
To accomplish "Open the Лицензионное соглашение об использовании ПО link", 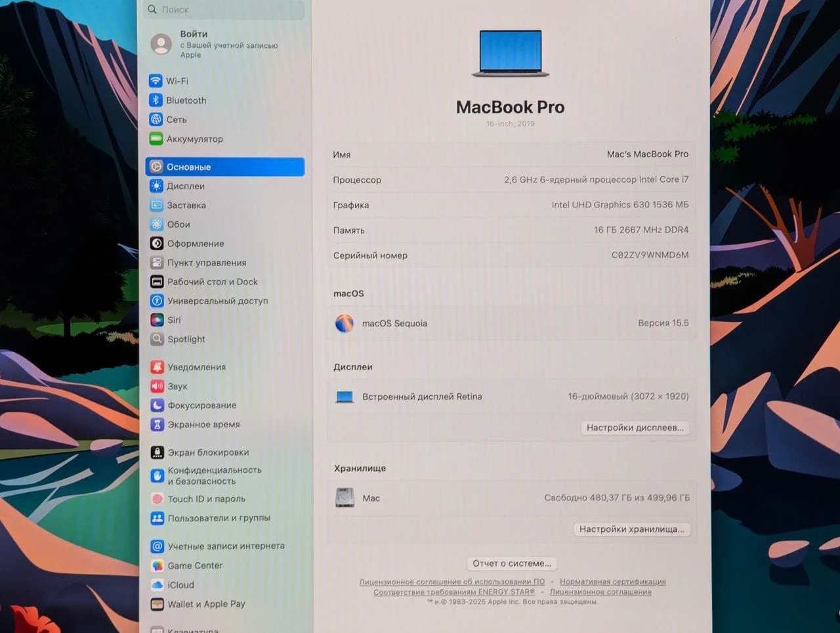I will [x=452, y=582].
